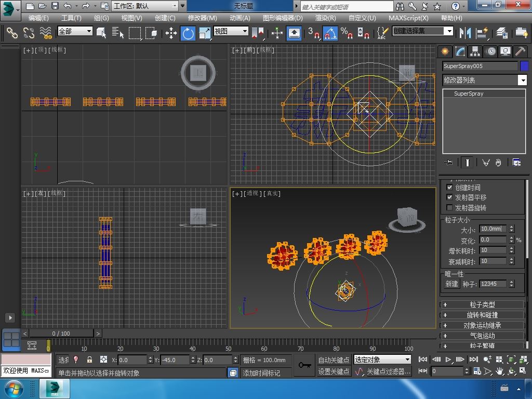Click the blue object color swatch

[524, 66]
